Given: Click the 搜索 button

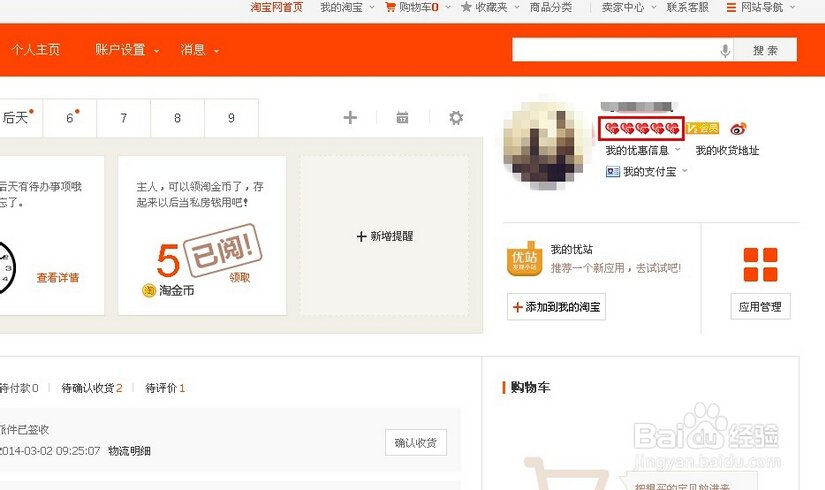Looking at the screenshot, I should coord(765,50).
